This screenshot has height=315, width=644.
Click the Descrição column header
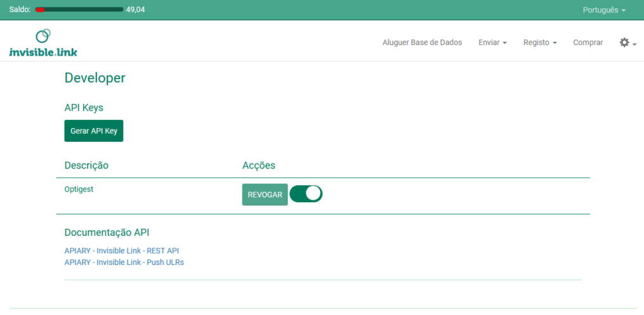(86, 165)
